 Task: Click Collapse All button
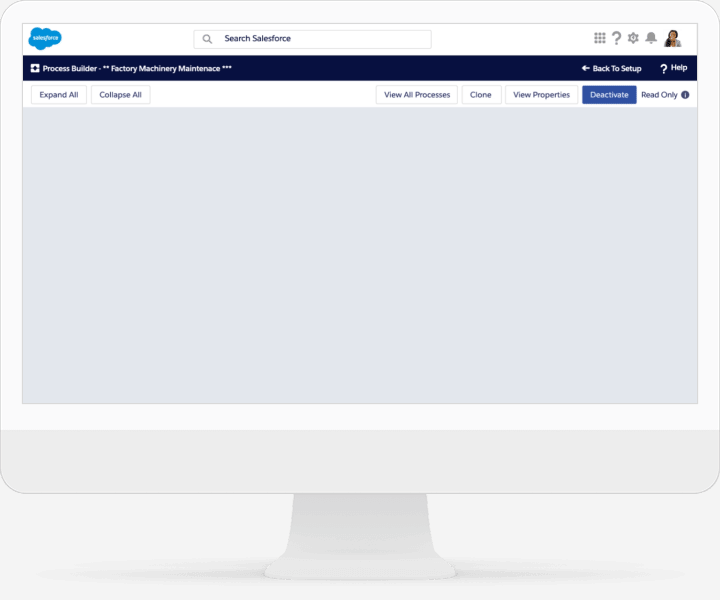[120, 95]
